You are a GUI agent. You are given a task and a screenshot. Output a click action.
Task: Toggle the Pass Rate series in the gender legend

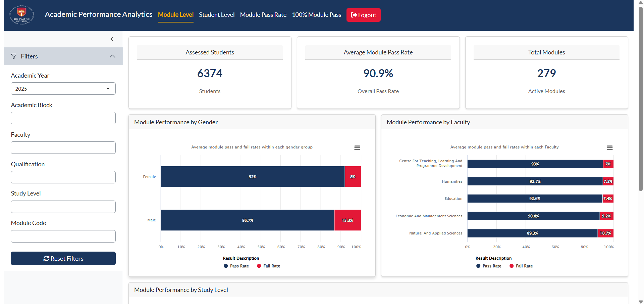(x=236, y=266)
